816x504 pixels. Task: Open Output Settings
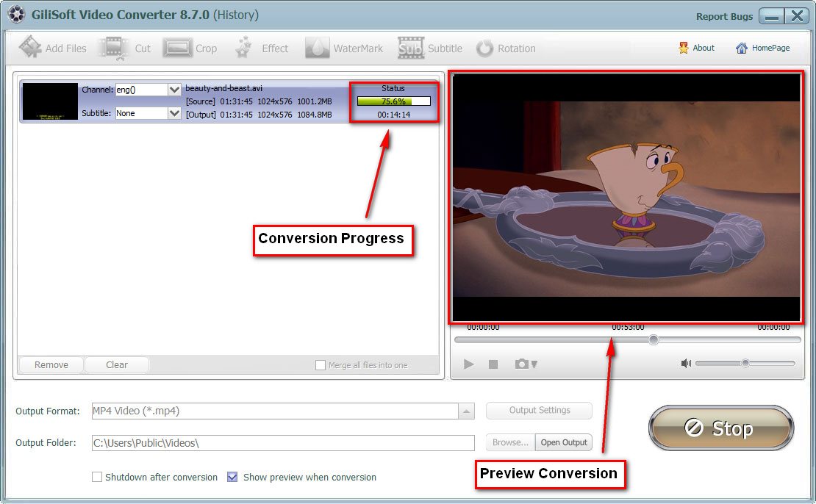(539, 411)
